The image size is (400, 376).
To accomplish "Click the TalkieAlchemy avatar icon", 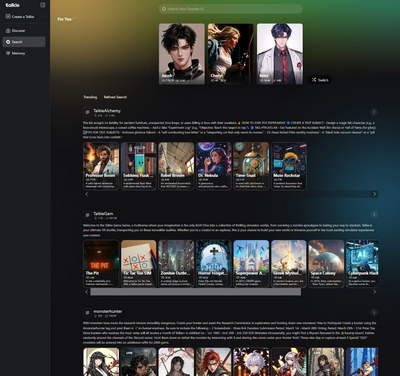I will 87,112.
